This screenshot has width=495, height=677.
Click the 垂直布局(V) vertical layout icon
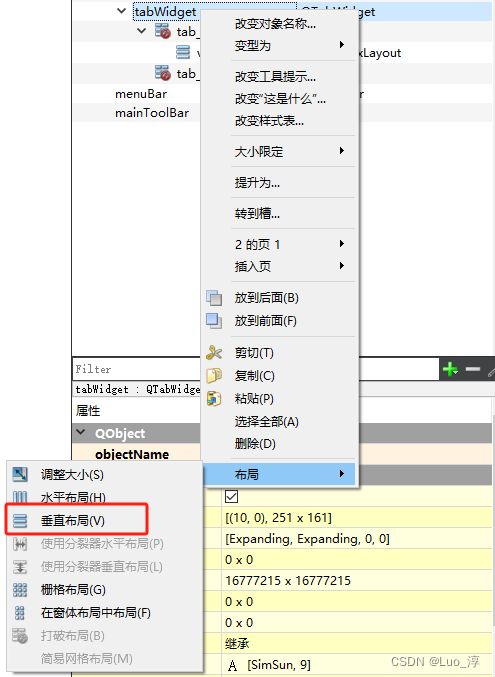20,521
